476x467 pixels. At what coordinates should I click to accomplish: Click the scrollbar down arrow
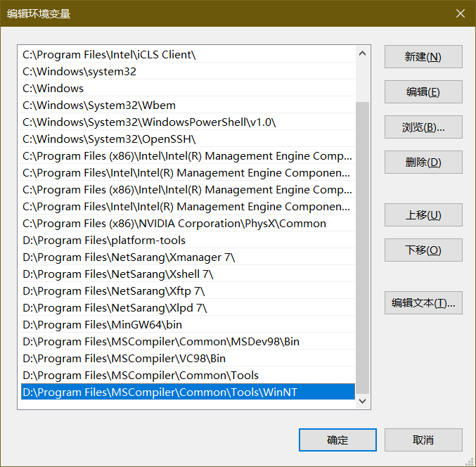[363, 401]
